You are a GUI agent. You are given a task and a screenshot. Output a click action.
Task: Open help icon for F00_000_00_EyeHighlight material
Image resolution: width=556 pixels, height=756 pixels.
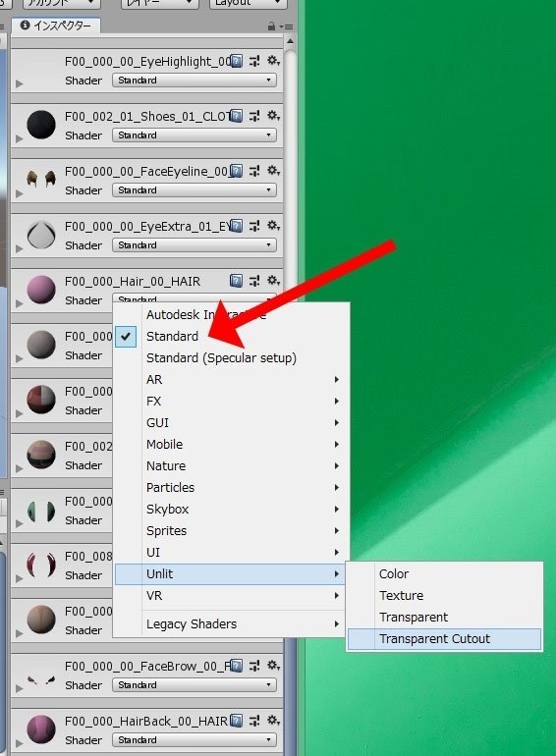tap(237, 61)
